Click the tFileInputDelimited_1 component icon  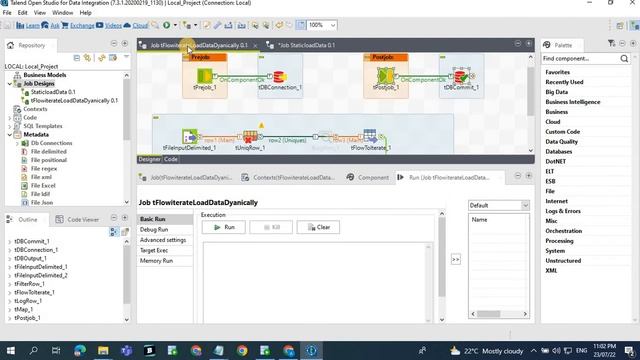(x=190, y=137)
